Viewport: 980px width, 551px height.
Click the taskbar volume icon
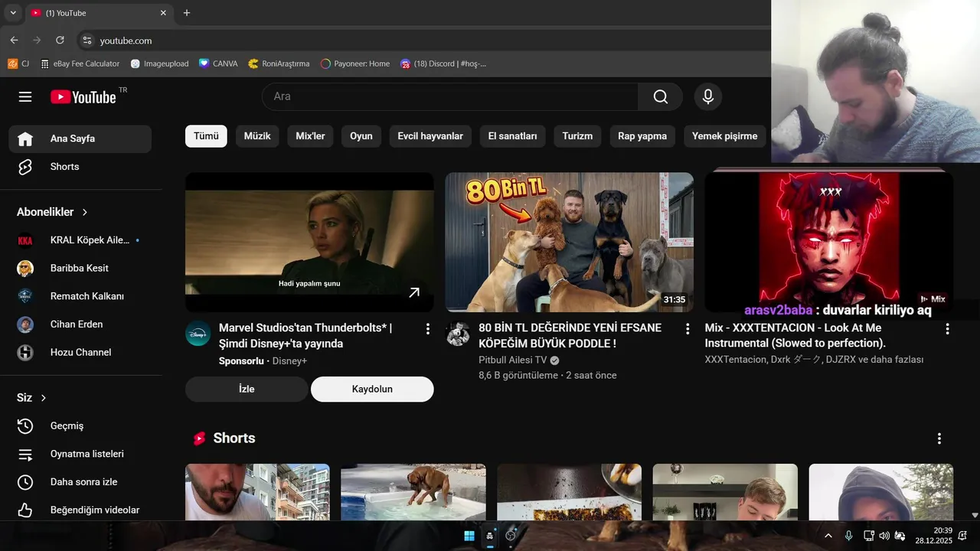[x=884, y=536]
